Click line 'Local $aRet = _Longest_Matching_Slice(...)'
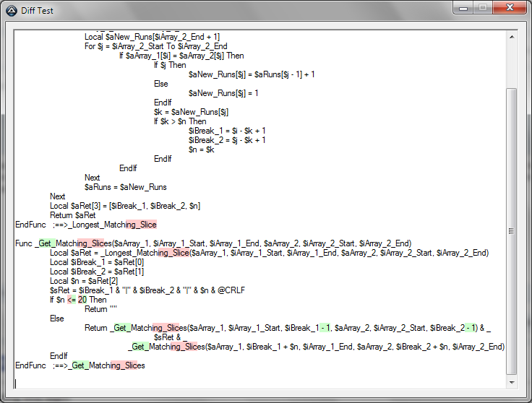This screenshot has width=532, height=403. coord(269,253)
